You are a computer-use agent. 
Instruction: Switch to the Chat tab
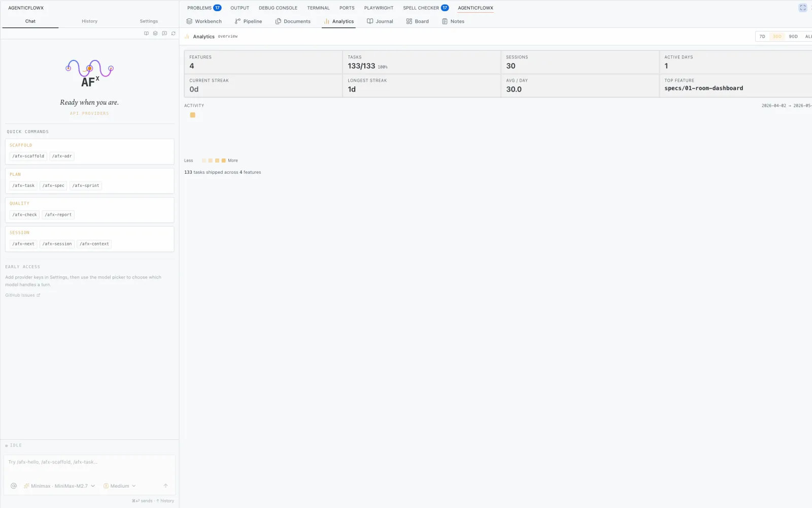point(30,21)
